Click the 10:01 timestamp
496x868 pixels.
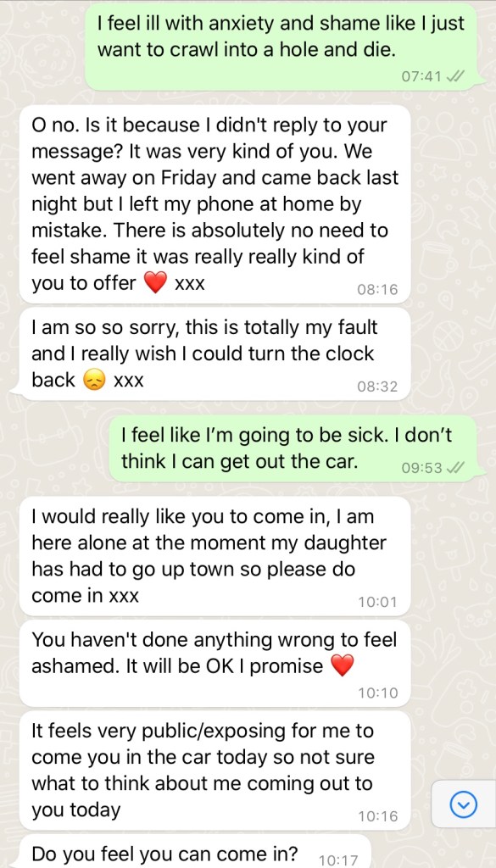click(x=377, y=602)
